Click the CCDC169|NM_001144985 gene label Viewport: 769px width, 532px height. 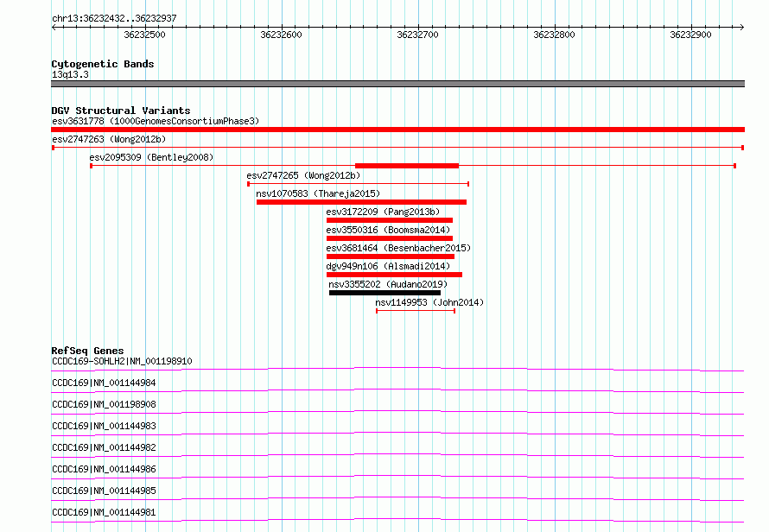[104, 491]
